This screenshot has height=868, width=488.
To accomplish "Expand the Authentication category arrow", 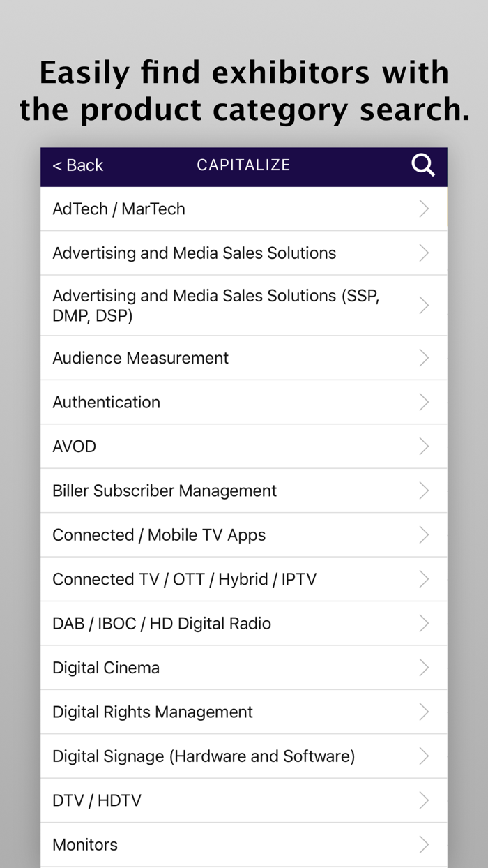I will 424,402.
